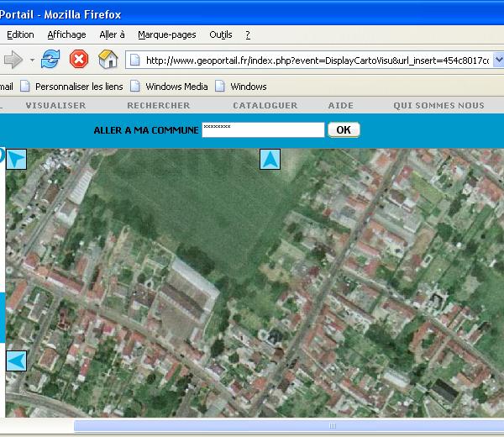Open the Aller à menu
504x437 pixels.
point(112,34)
